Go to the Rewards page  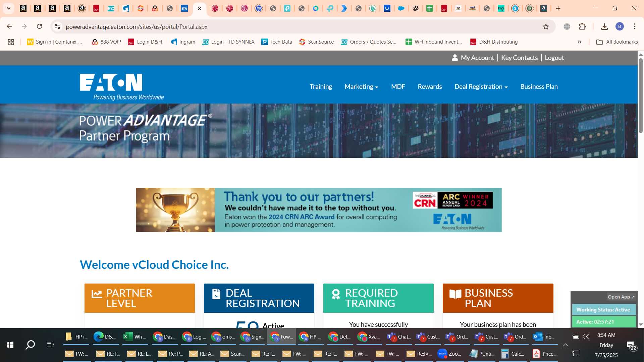coord(430,86)
